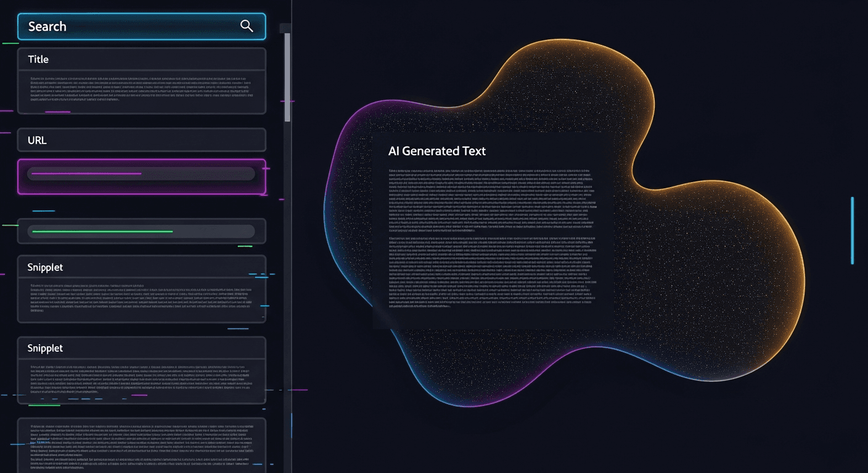Click the magnifying glass search icon
Image resolution: width=868 pixels, height=473 pixels.
247,26
